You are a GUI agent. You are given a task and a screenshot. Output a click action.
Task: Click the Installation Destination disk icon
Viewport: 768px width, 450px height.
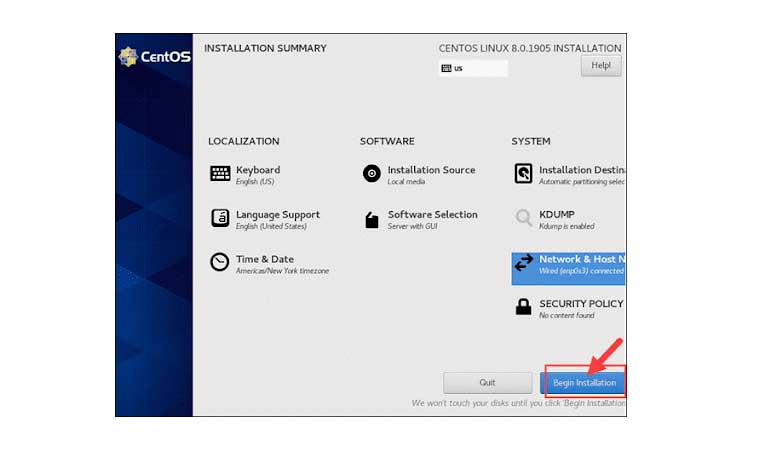523,173
